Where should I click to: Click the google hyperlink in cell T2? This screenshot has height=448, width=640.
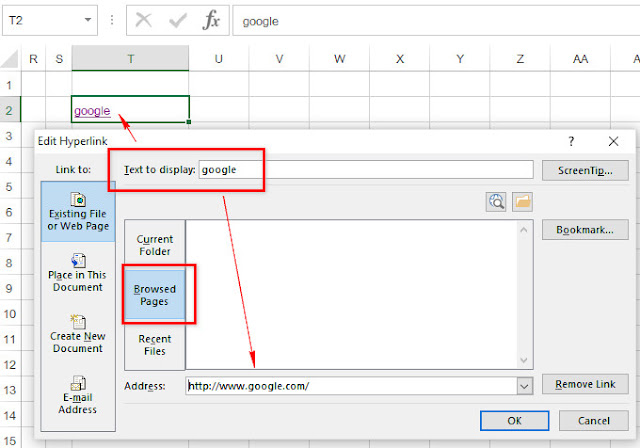(x=92, y=111)
